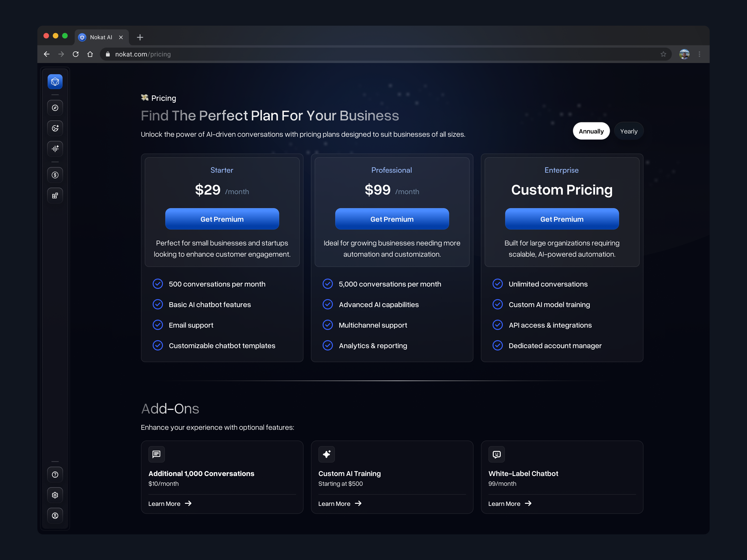Viewport: 747px width, 560px height.
Task: Click Get Premium for Starter plan
Action: [x=222, y=219]
